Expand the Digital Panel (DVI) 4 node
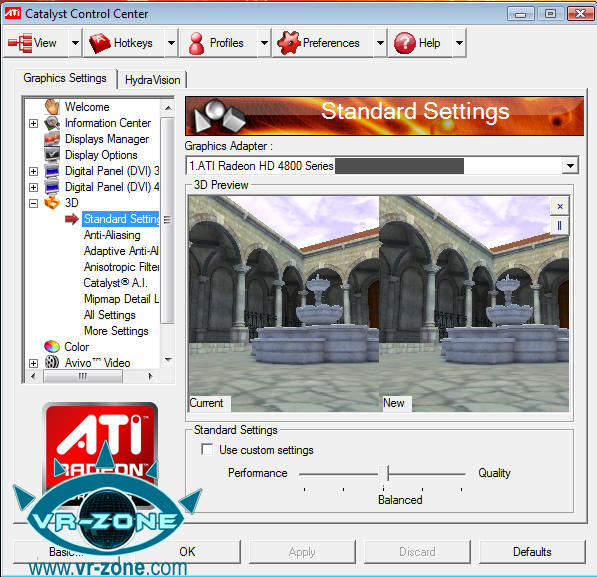597x577 pixels. [x=34, y=187]
